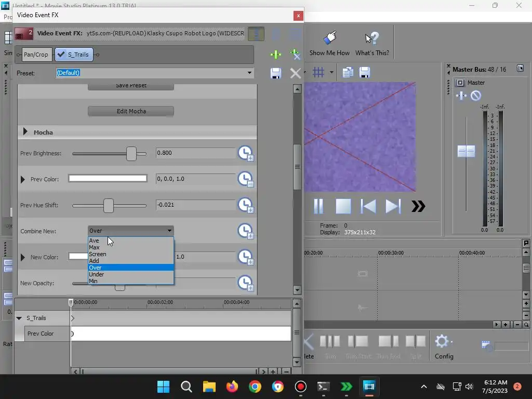Show hidden system tray icons chevron
Image resolution: width=532 pixels, height=399 pixels.
tap(424, 387)
